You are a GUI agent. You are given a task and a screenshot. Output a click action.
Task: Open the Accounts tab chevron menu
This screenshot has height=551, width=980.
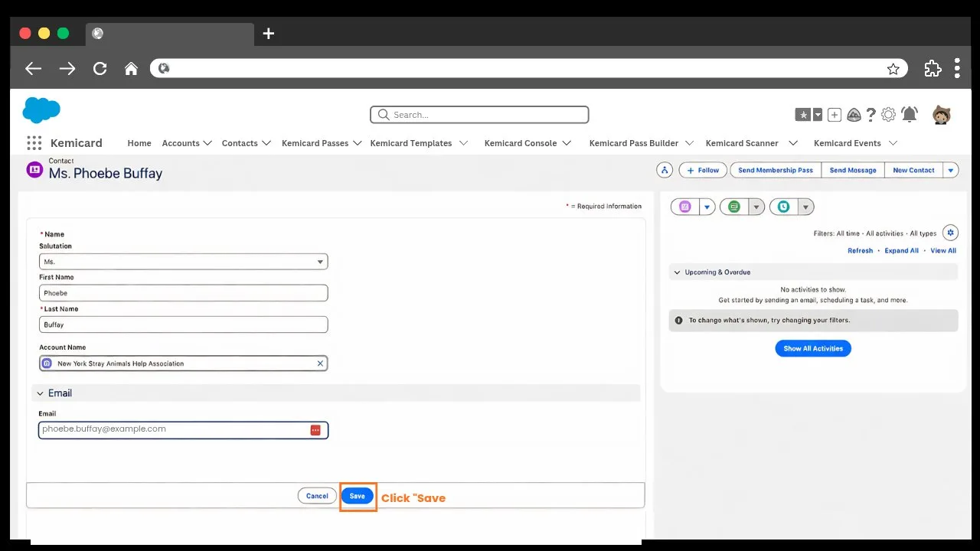(207, 143)
